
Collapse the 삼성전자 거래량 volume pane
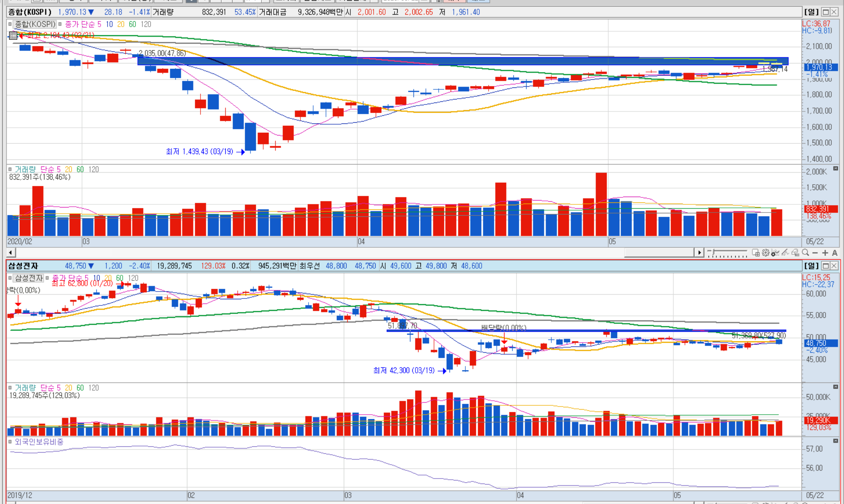[x=835, y=387]
